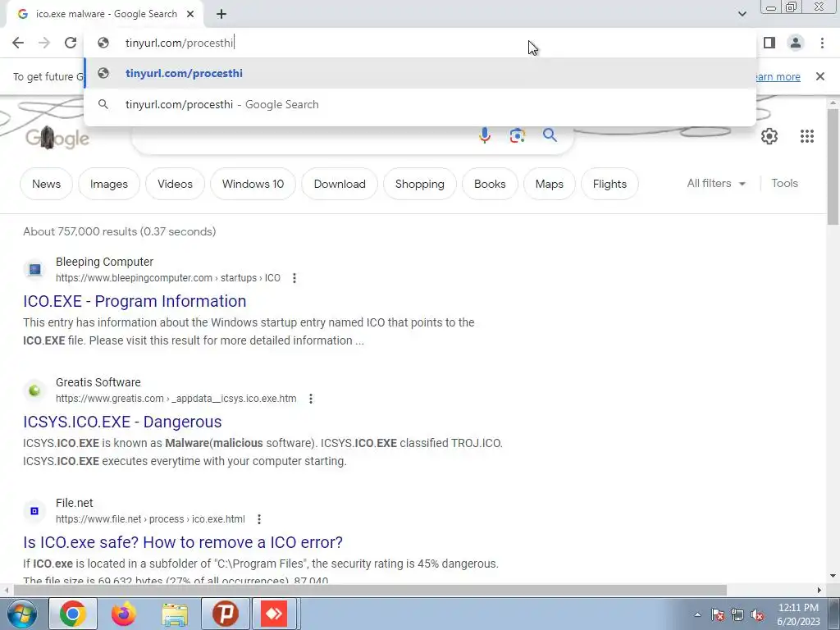Viewport: 840px width, 630px height.
Task: Click the File.net site favicon
Action: pos(34,510)
